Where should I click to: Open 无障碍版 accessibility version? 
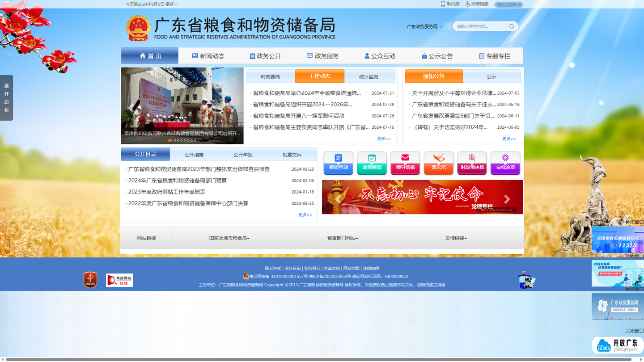point(477,4)
